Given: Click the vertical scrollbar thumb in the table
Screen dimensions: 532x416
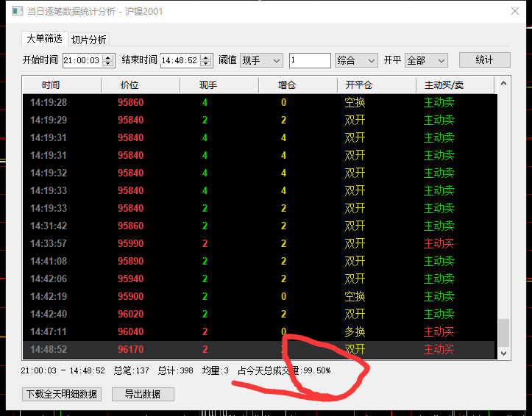Looking at the screenshot, I should pos(504,332).
